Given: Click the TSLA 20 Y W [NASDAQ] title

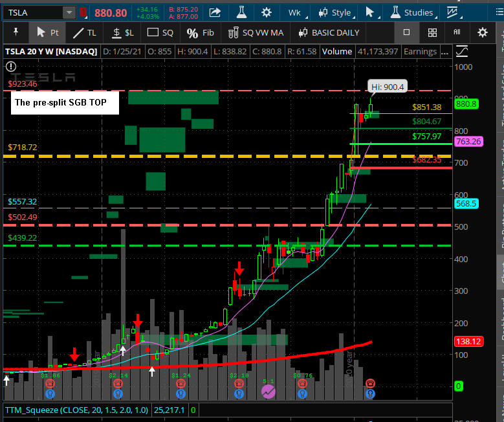Looking at the screenshot, I should (51, 52).
